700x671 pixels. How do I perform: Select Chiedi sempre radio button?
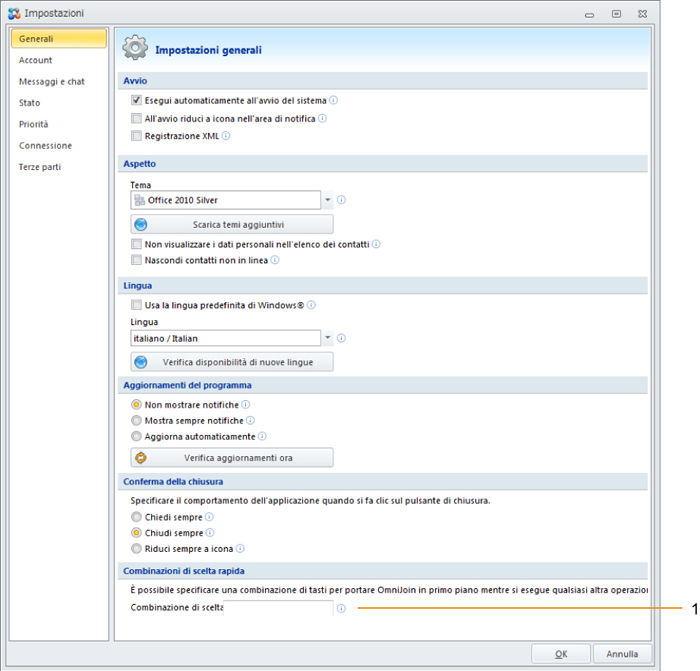136,517
